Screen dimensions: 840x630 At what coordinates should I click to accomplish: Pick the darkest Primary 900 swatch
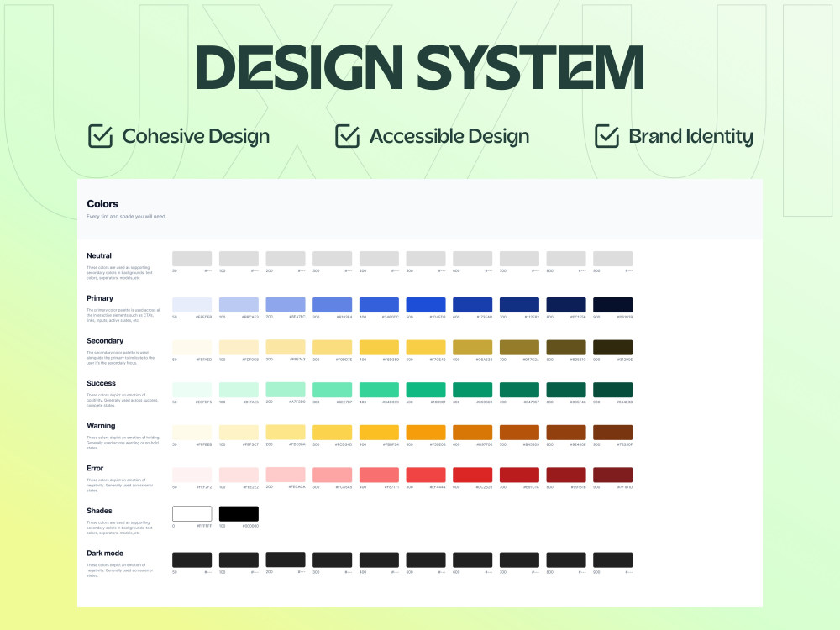pyautogui.click(x=612, y=305)
